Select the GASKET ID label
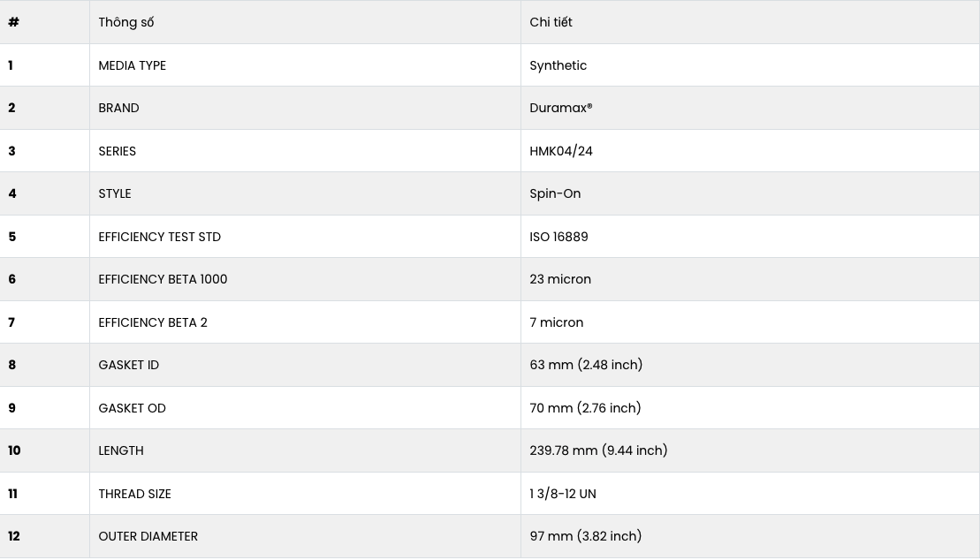980x560 pixels. click(129, 365)
